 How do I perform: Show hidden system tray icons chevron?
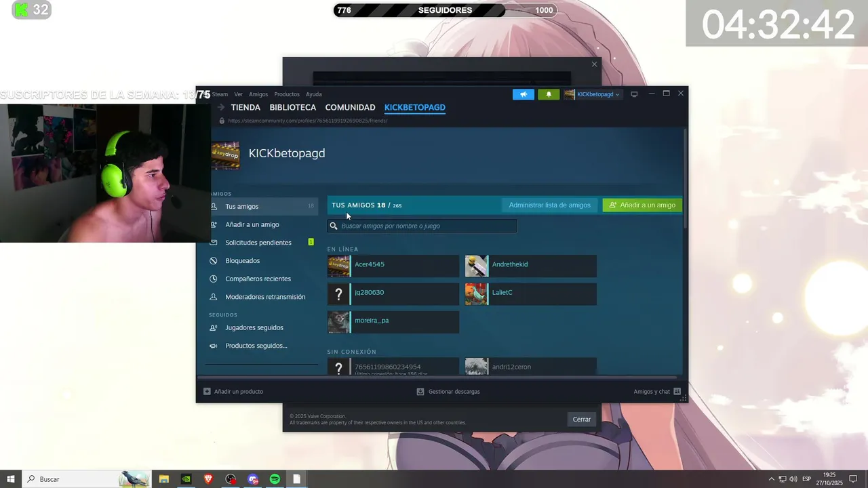(771, 479)
